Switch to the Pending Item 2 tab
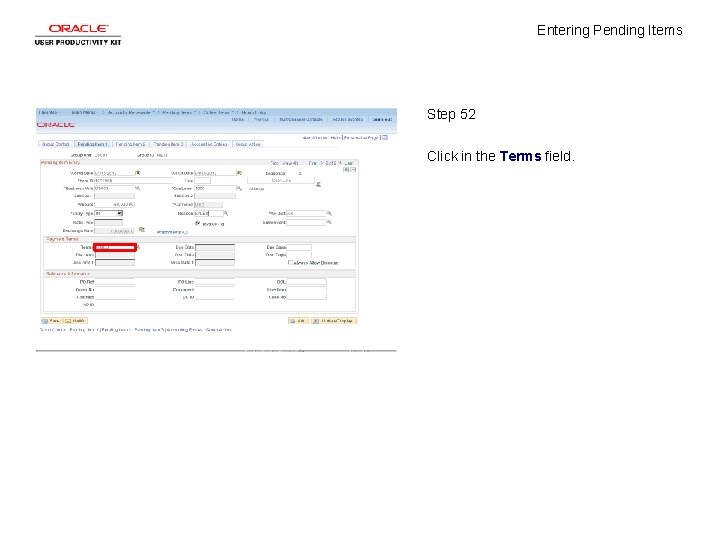Image resolution: width=720 pixels, height=540 pixels. click(x=130, y=144)
